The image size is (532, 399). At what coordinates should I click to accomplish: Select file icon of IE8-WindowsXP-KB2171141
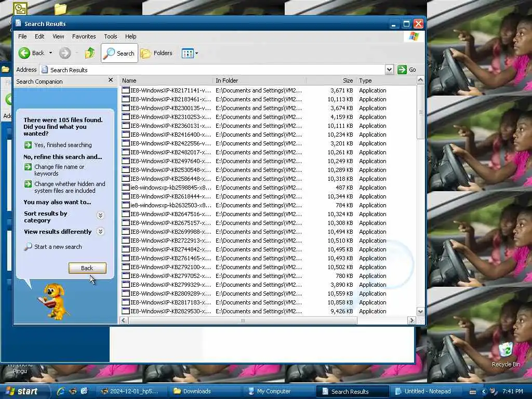pos(126,90)
